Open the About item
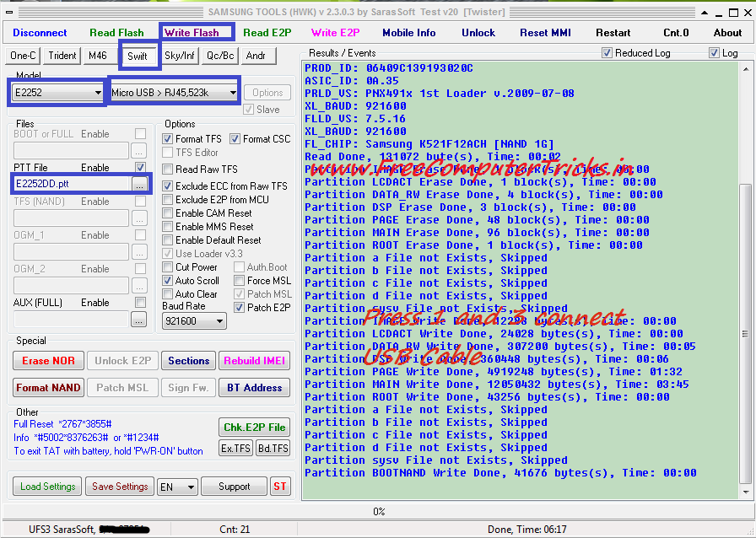Viewport: 756px width, 538px height. (727, 33)
